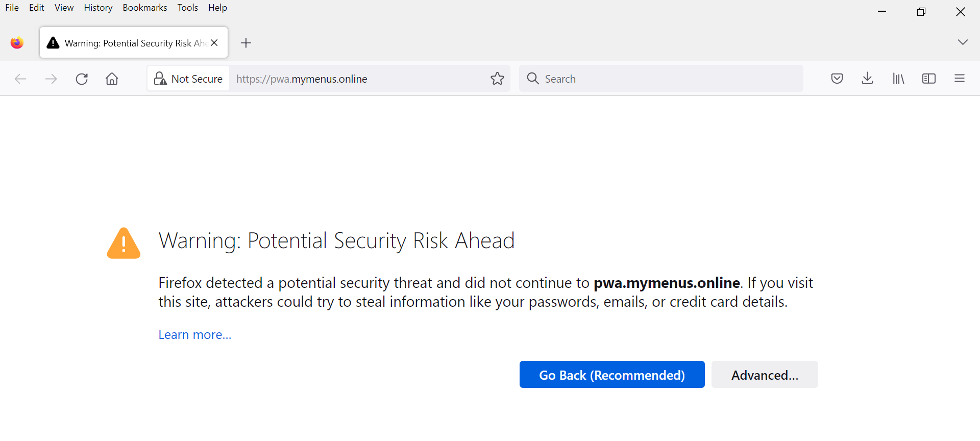Open the Edit menu
Screen dimensions: 980x441
37,8
